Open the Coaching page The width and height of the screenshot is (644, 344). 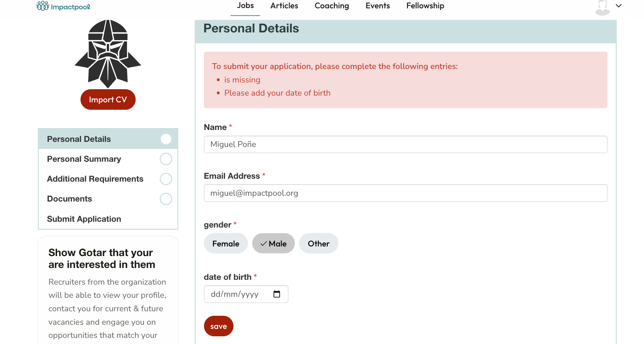click(x=332, y=6)
